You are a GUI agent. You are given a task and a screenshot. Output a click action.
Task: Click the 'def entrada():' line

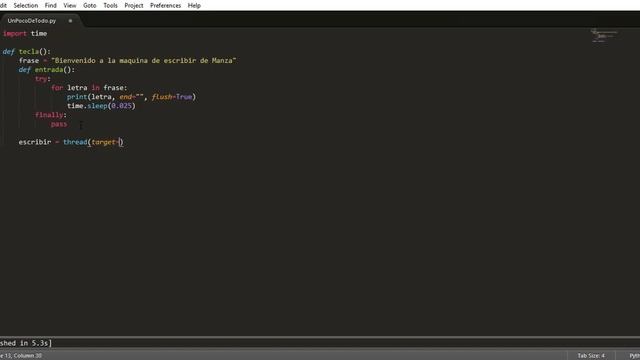coord(47,69)
